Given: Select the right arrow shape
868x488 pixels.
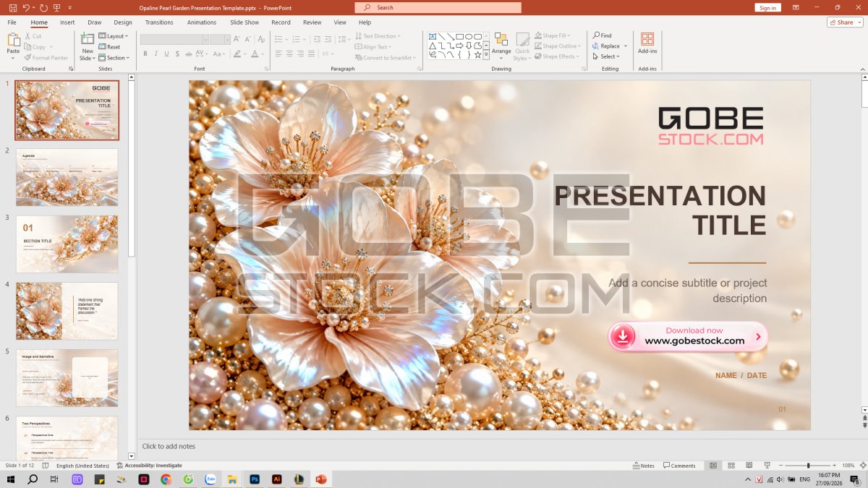Looking at the screenshot, I should [459, 46].
